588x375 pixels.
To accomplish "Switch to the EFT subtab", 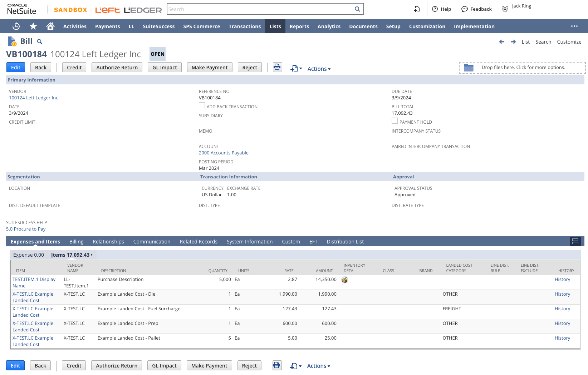I will tap(313, 242).
